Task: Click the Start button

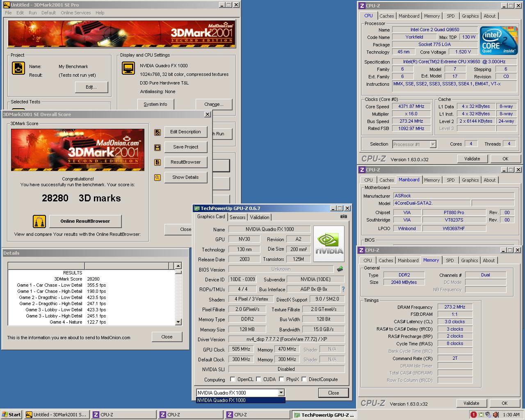Action: pyautogui.click(x=11, y=415)
